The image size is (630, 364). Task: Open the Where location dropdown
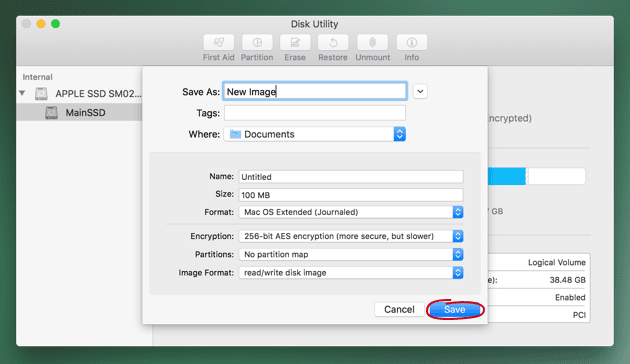tap(315, 134)
